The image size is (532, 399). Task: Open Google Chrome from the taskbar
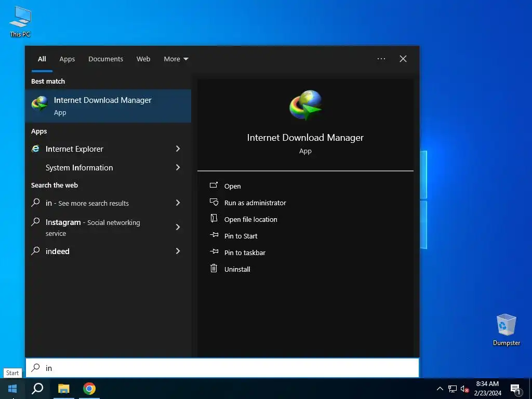click(x=89, y=388)
